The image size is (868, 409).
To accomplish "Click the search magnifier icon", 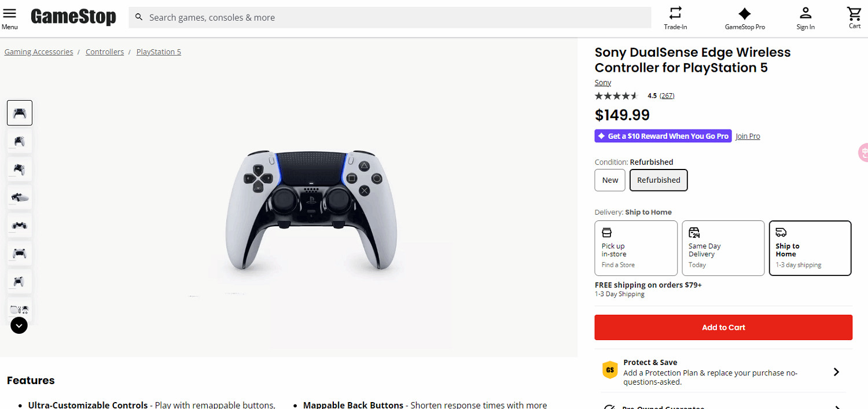I will [x=139, y=17].
